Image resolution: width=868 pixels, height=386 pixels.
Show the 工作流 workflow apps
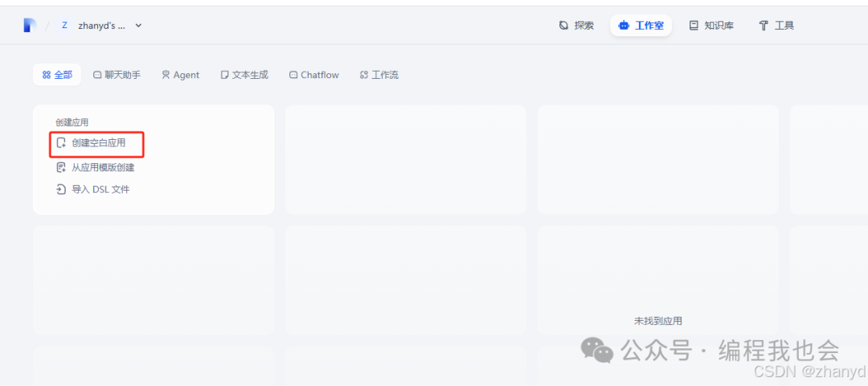coord(379,75)
